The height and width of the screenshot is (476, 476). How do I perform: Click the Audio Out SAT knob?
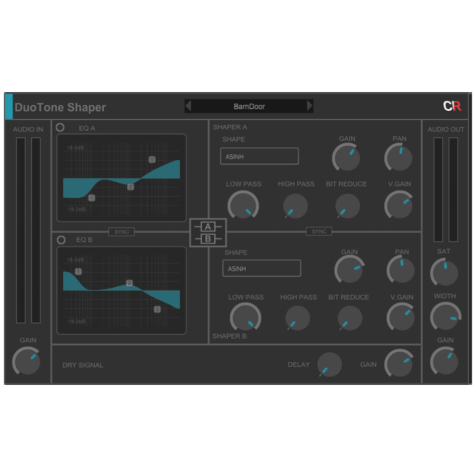444,273
